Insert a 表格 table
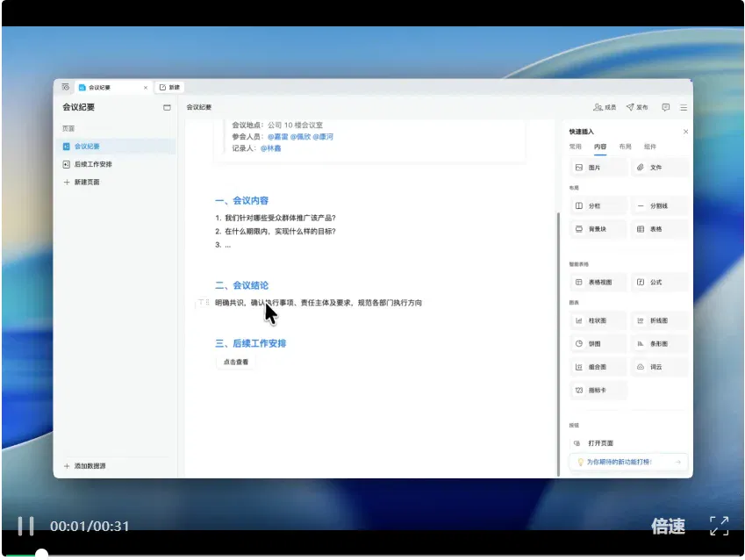 tap(659, 229)
